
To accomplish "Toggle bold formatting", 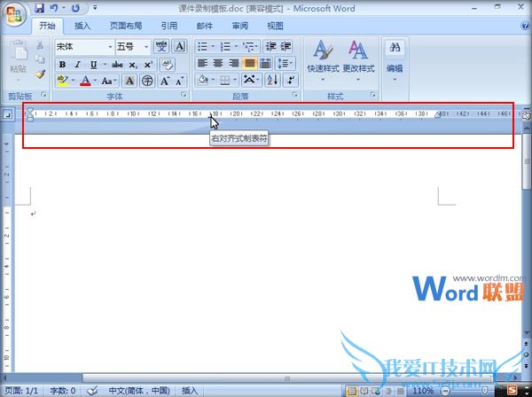I will click(62, 64).
